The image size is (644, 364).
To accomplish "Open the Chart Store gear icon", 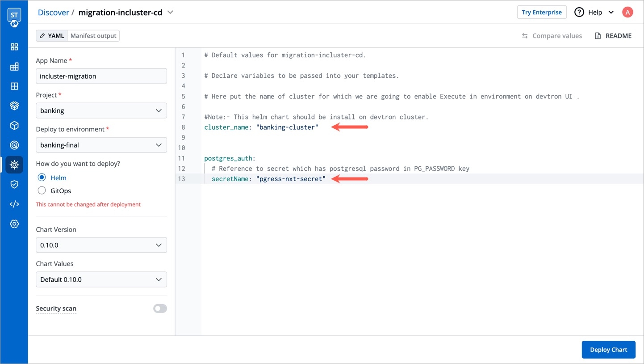I will (x=14, y=165).
